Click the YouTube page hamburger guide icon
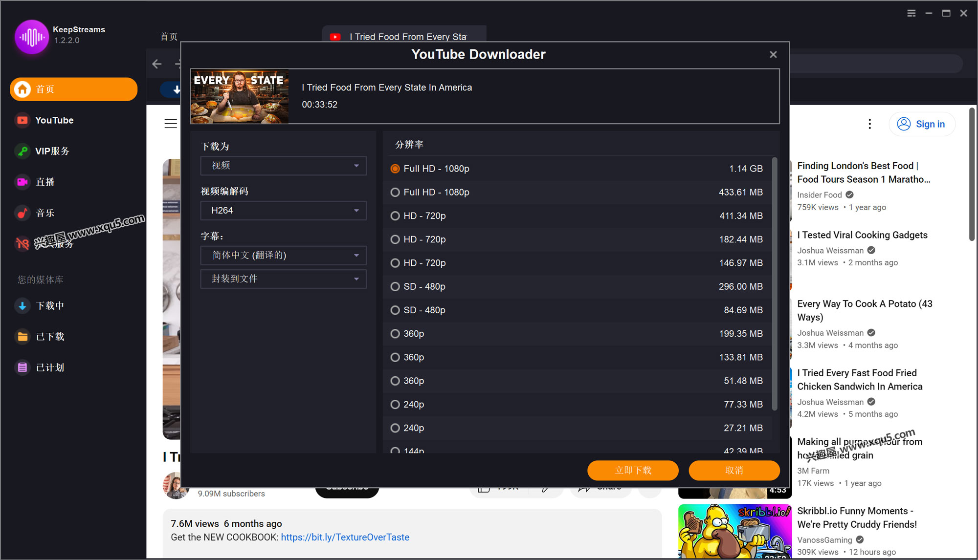 171,124
